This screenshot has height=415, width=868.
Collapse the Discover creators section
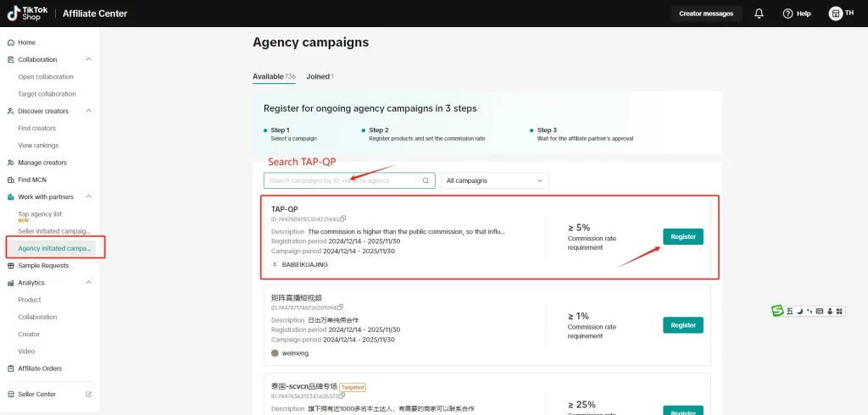click(88, 111)
